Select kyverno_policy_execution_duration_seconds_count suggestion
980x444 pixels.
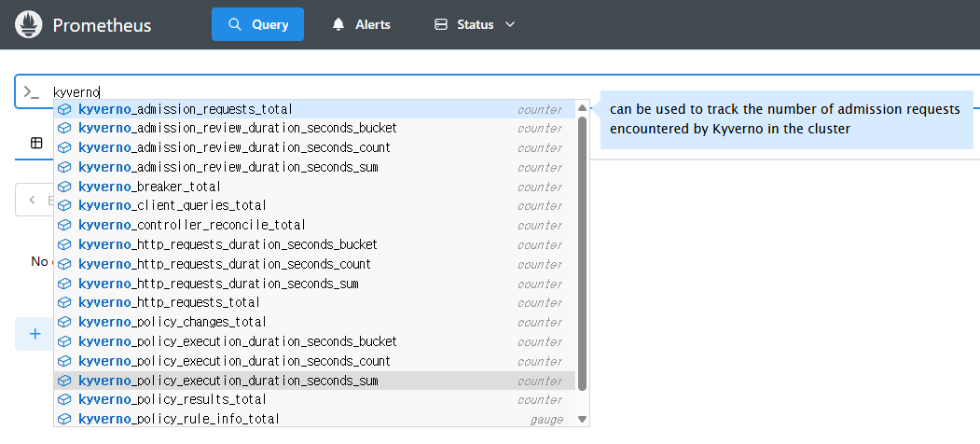[314, 361]
